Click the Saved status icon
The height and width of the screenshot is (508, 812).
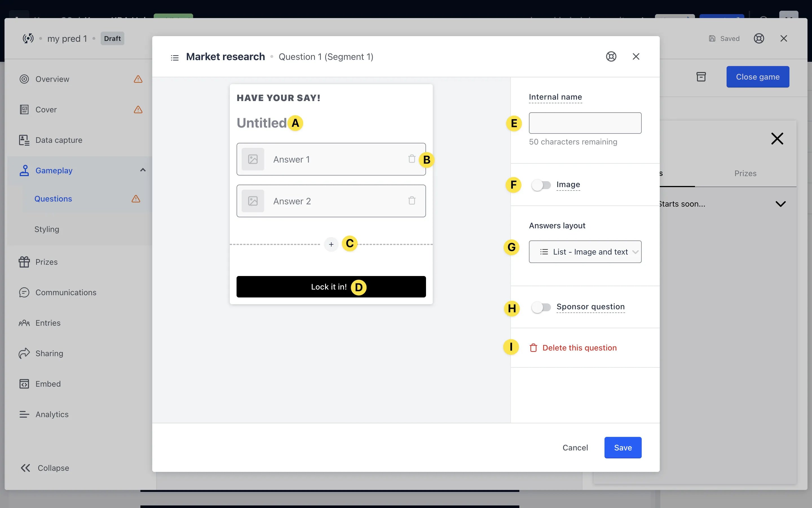(712, 38)
